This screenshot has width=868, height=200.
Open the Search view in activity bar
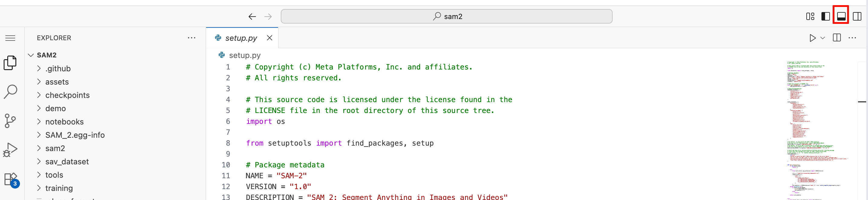(10, 92)
